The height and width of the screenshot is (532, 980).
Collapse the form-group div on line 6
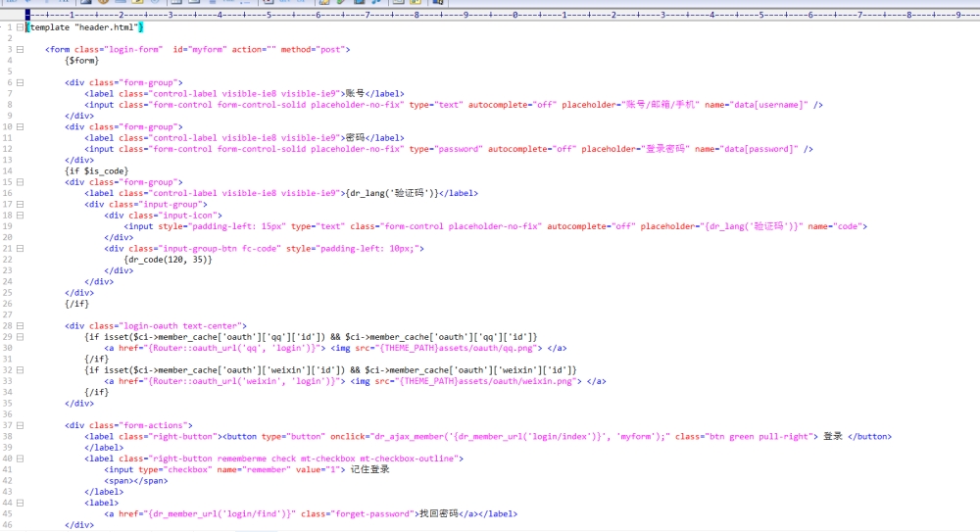[20, 82]
